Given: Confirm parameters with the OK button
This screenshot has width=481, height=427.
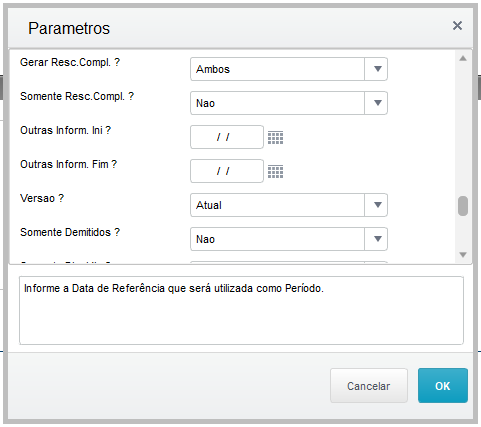Looking at the screenshot, I should click(443, 386).
